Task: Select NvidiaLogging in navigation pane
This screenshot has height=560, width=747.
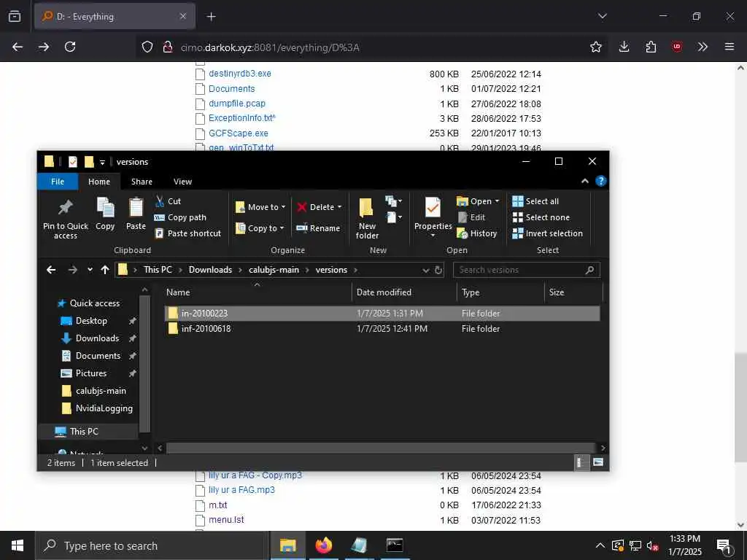Action: click(x=97, y=408)
